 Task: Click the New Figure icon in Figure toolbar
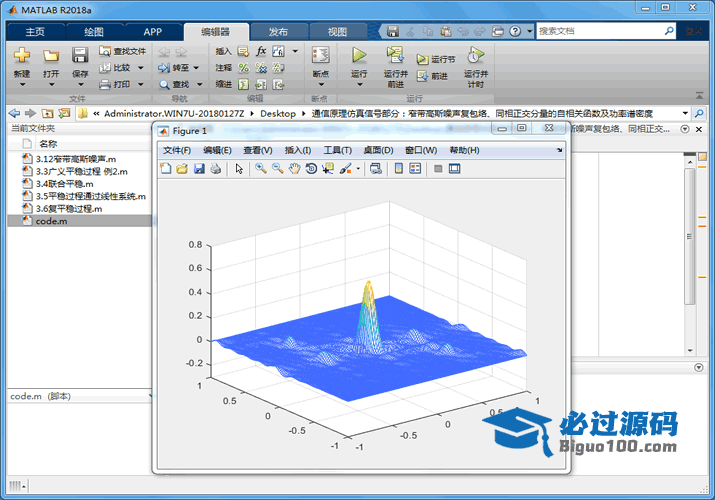pos(166,169)
